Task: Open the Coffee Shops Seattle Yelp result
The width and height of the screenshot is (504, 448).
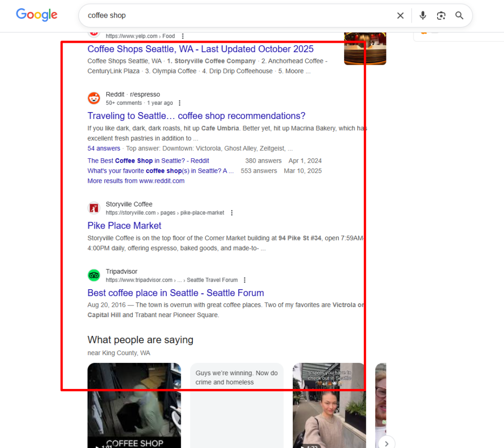Action: 200,49
